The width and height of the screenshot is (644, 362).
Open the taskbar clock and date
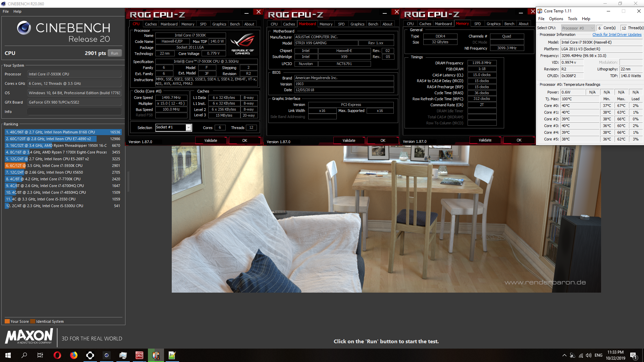(x=615, y=355)
